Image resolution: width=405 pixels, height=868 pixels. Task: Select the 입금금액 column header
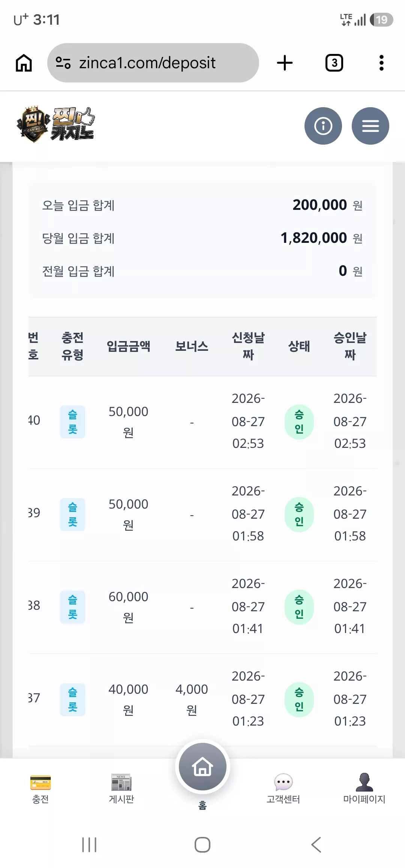[x=129, y=346]
